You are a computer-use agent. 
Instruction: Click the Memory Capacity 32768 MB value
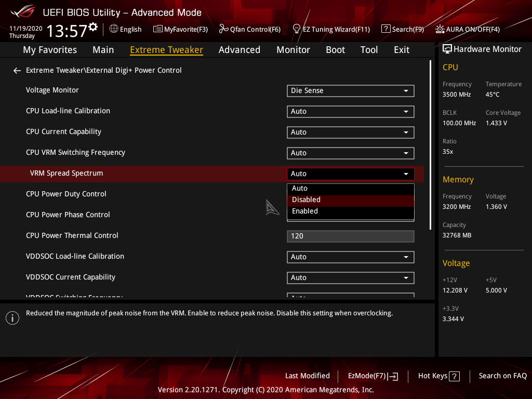[x=457, y=235]
